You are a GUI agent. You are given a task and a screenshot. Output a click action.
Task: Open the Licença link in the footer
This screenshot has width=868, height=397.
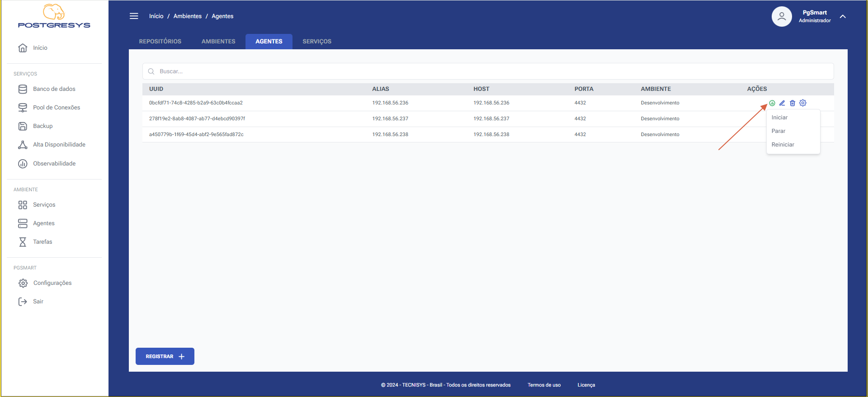[x=586, y=385]
